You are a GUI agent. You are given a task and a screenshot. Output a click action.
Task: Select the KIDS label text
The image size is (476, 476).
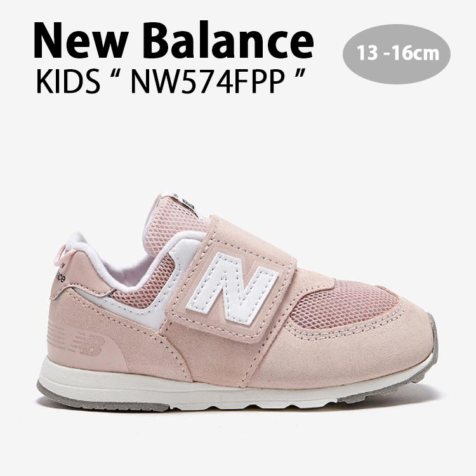[x=69, y=81]
